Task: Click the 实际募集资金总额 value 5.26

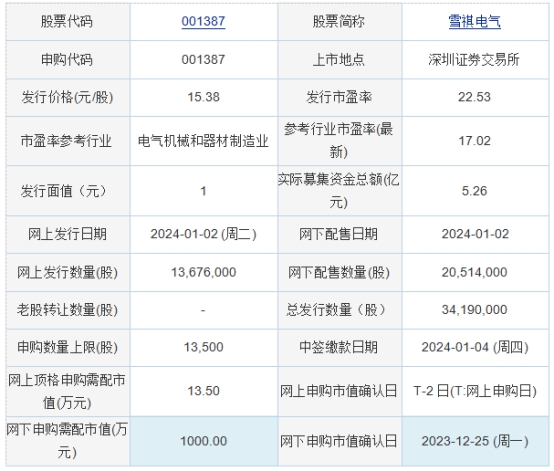Action: 475,191
